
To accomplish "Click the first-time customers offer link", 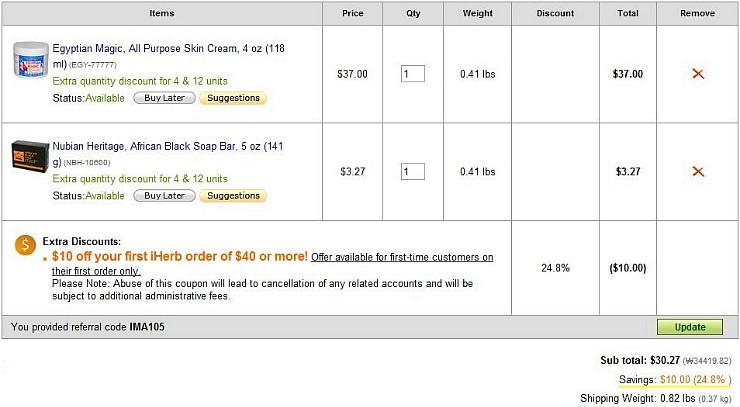I will pyautogui.click(x=402, y=257).
